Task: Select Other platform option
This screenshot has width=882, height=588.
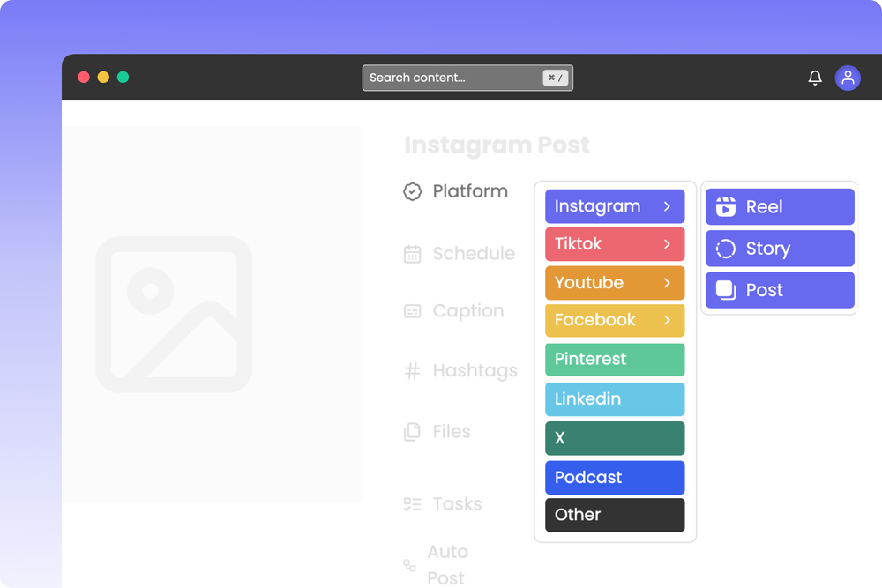Action: click(x=615, y=515)
